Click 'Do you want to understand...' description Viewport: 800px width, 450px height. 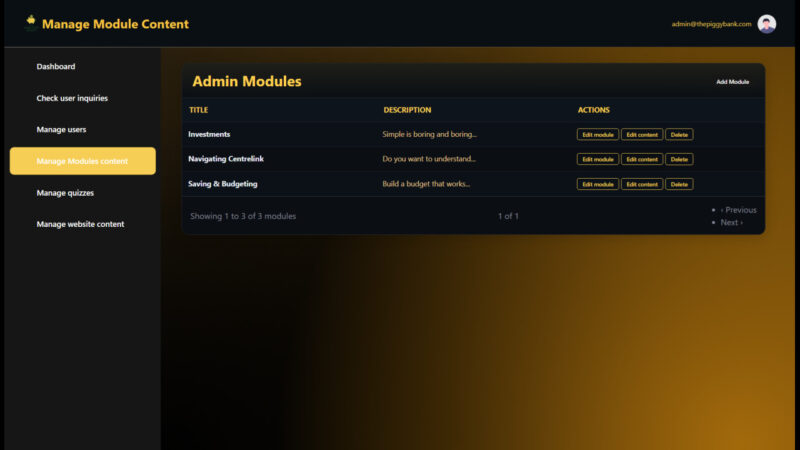429,159
